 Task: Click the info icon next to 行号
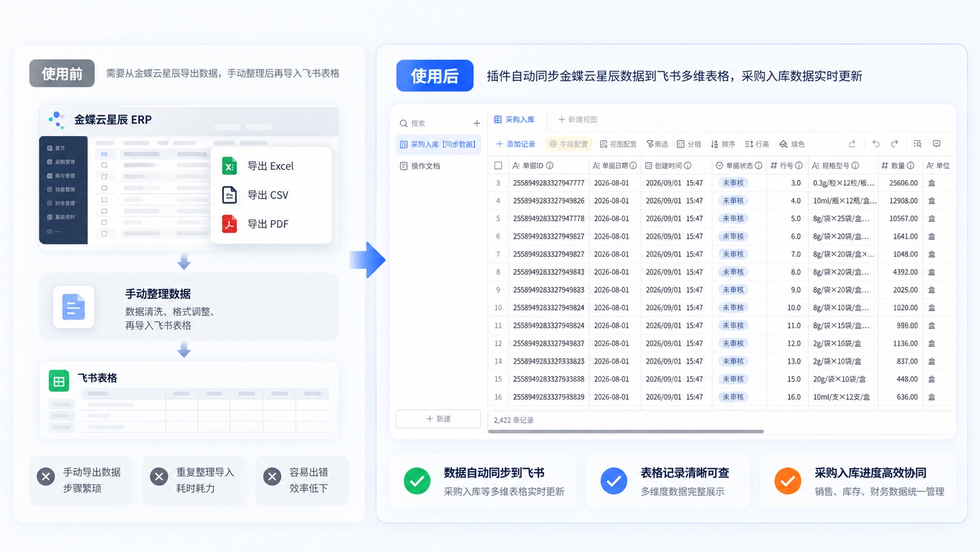(x=799, y=165)
